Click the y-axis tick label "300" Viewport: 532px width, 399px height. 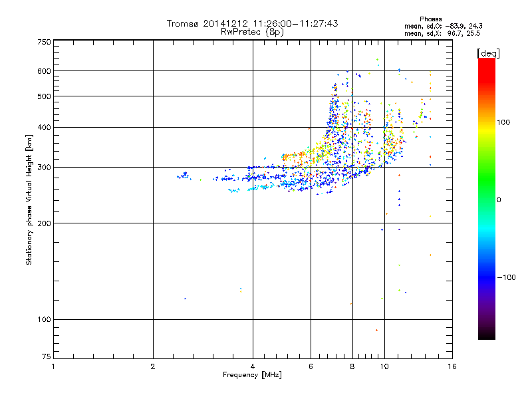tap(44, 168)
